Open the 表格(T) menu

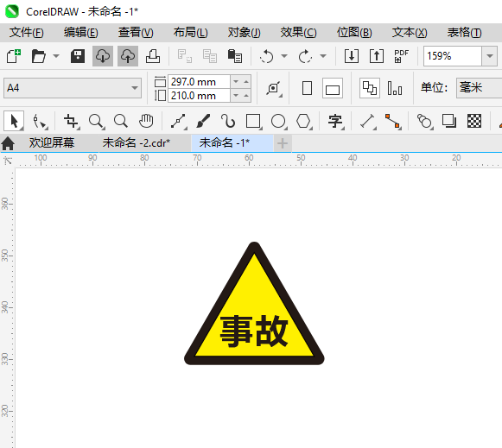[464, 33]
